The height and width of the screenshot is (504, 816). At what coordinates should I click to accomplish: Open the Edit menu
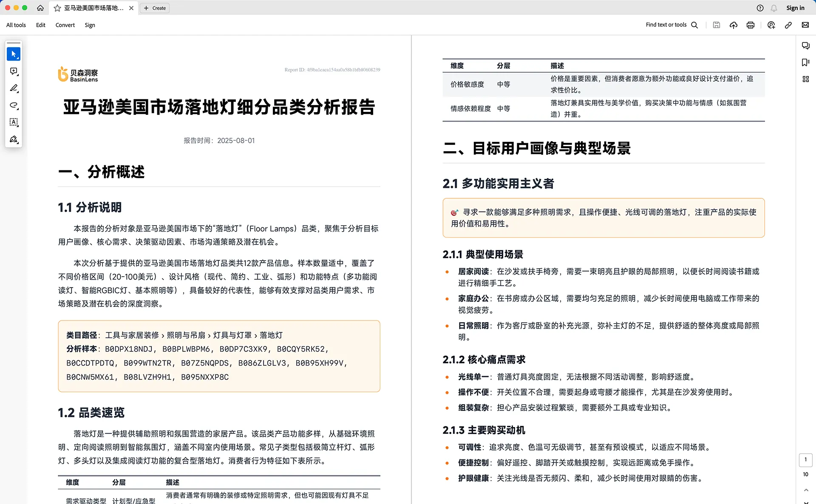(41, 25)
